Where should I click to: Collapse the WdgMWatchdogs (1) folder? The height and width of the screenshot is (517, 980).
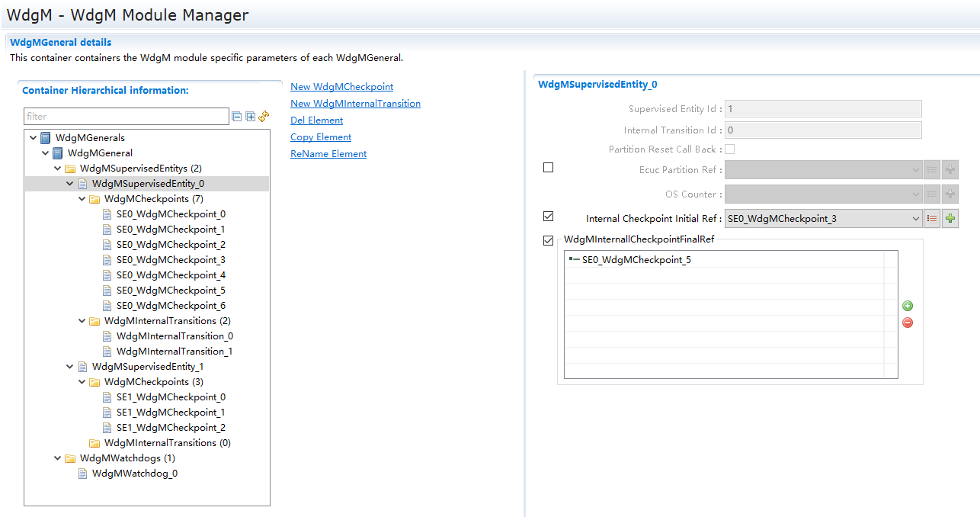[x=58, y=458]
